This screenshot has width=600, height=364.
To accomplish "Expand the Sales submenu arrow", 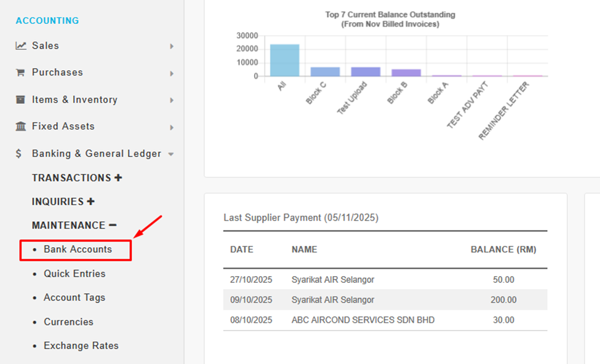I will (172, 47).
